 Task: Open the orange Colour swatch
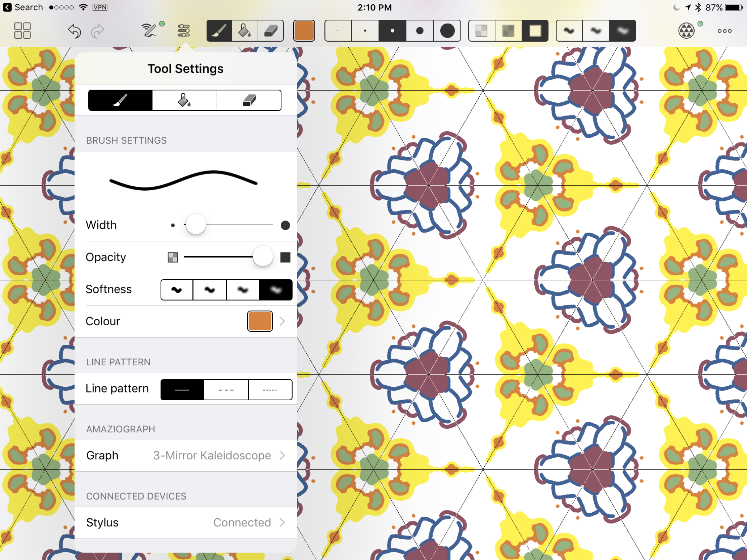(259, 321)
